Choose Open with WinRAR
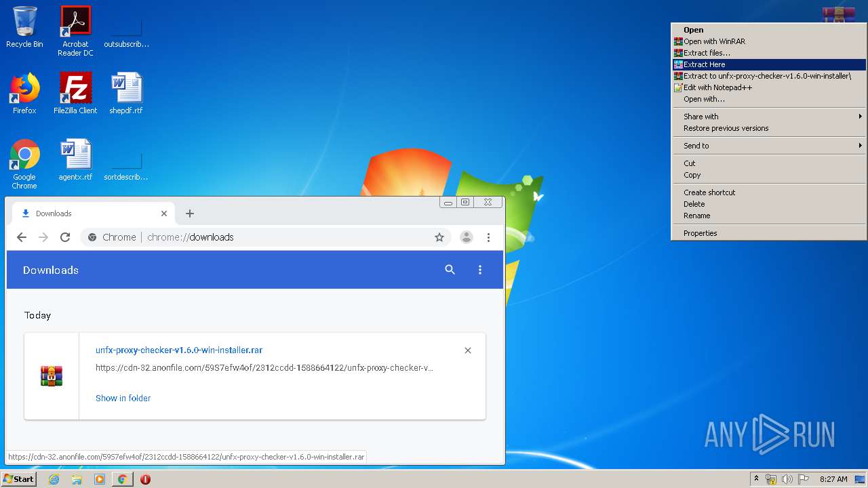Image resolution: width=868 pixels, height=488 pixels. click(769, 41)
